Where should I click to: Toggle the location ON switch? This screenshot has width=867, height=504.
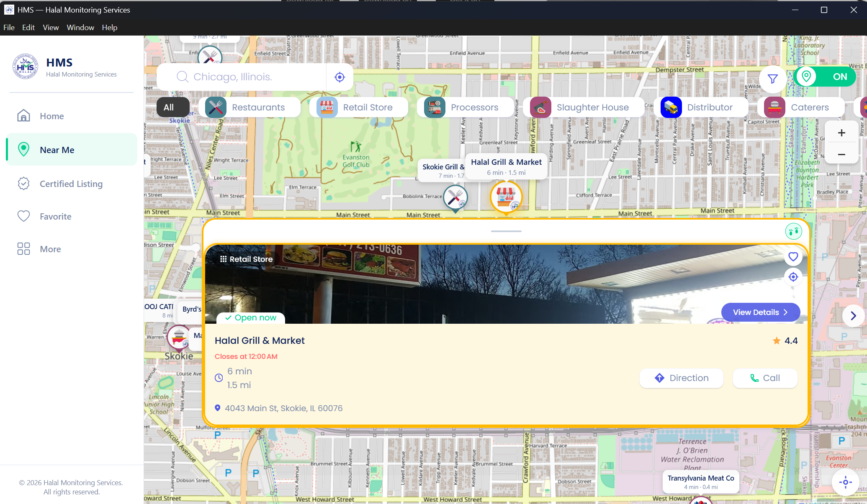[824, 77]
